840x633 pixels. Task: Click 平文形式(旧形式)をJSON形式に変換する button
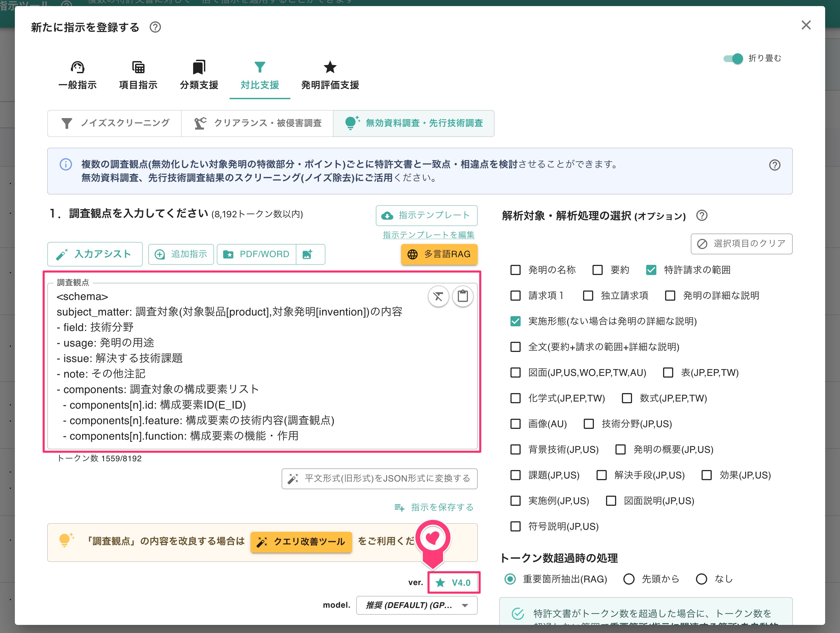[379, 478]
